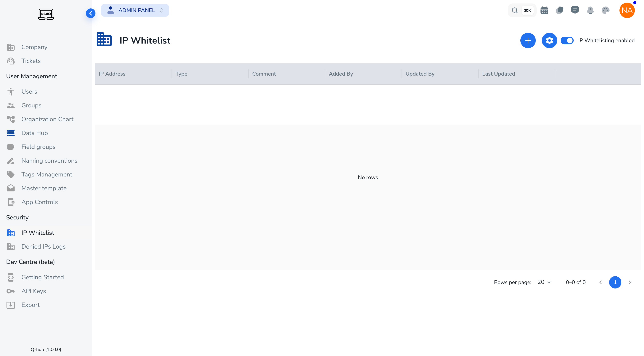
Task: Open the theme palette icon
Action: pyautogui.click(x=605, y=10)
